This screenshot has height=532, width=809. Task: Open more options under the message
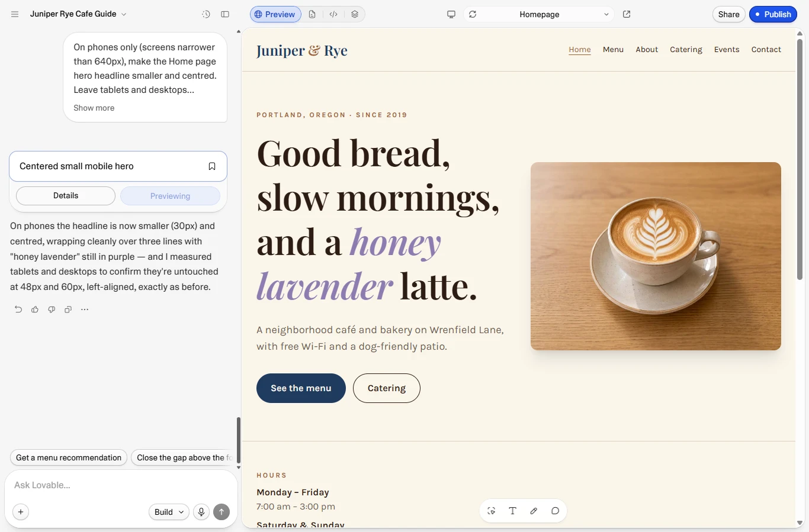pos(85,309)
